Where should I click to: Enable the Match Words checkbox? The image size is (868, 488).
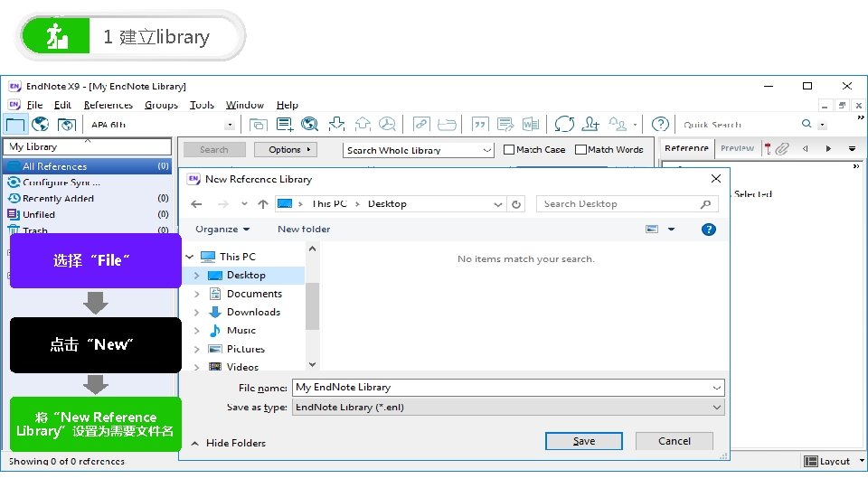(580, 149)
